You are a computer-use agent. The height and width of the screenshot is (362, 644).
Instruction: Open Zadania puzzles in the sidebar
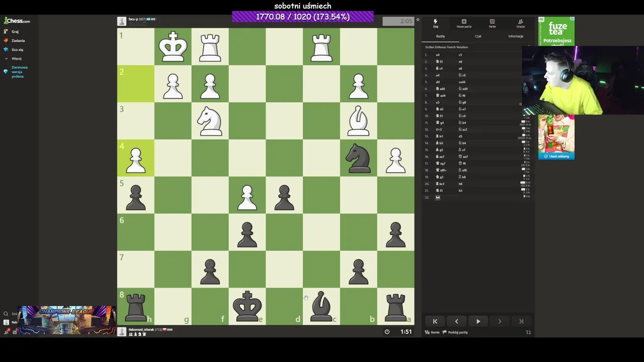coord(14,40)
